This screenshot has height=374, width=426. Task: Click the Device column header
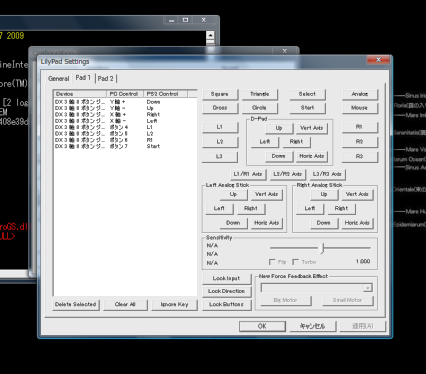coord(80,94)
